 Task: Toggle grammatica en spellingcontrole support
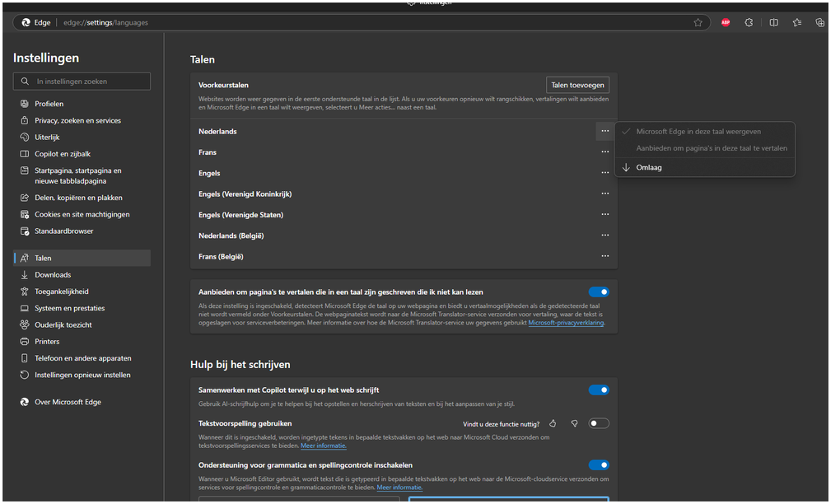599,464
